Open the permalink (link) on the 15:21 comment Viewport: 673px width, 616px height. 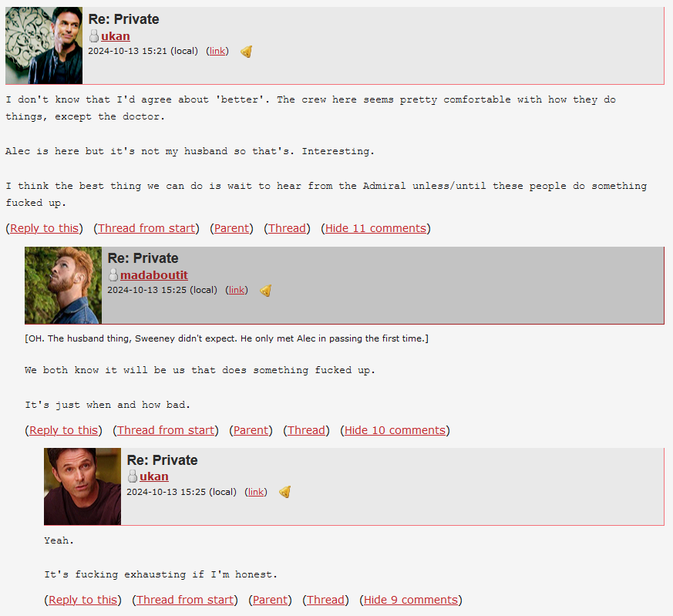click(x=217, y=51)
